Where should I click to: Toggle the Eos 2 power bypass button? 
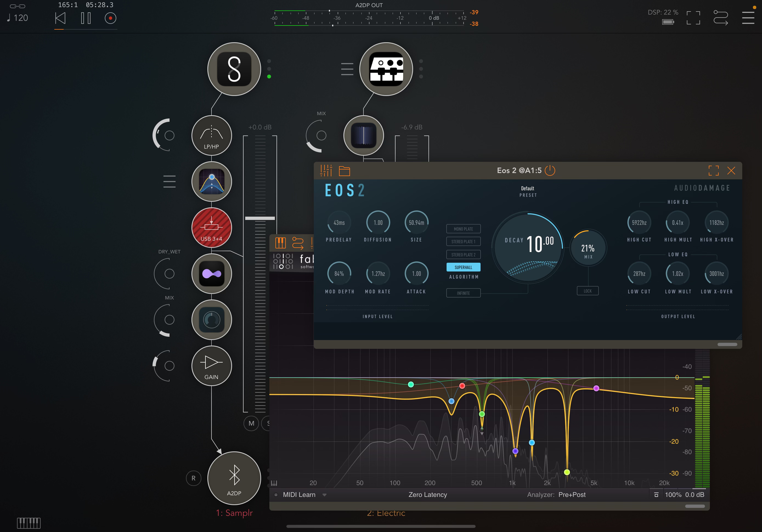coord(550,170)
